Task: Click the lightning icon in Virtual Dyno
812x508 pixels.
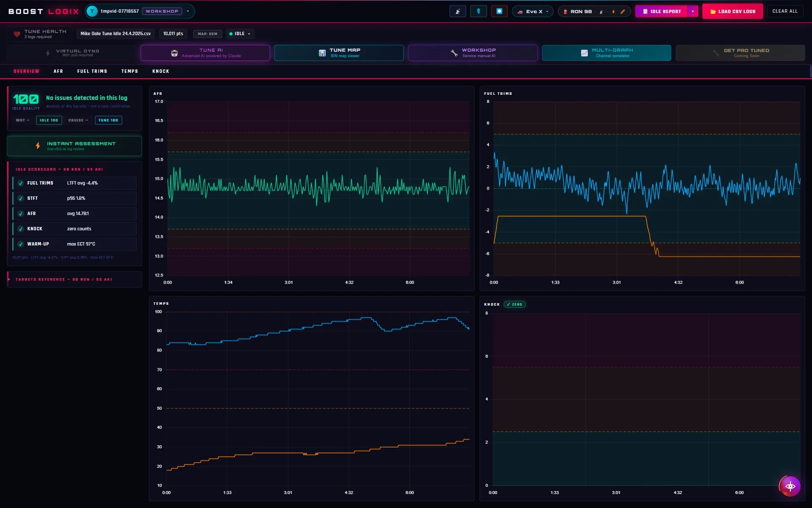Action: click(48, 53)
